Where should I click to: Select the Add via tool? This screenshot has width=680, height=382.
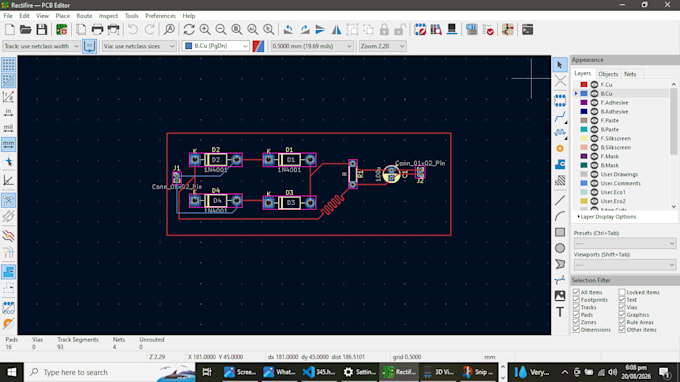click(560, 148)
